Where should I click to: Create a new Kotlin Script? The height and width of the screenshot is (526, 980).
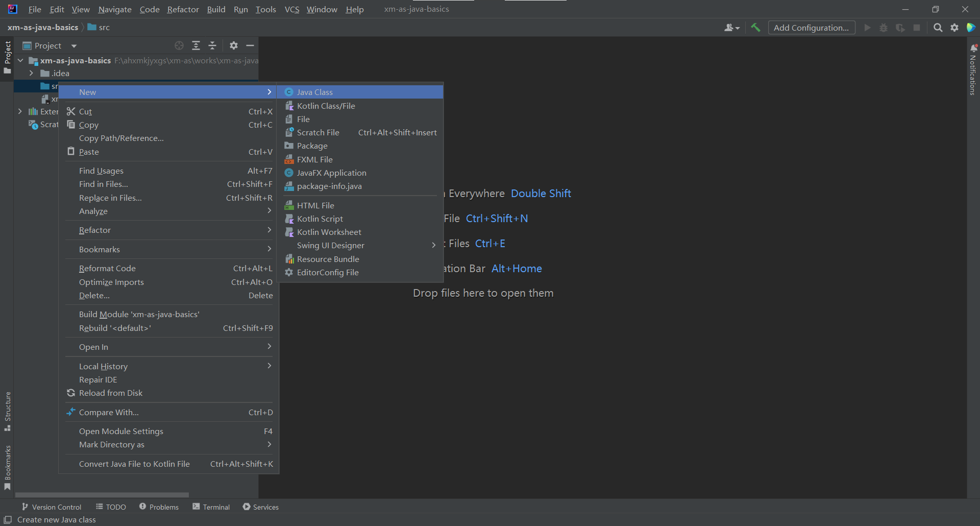click(x=360, y=219)
